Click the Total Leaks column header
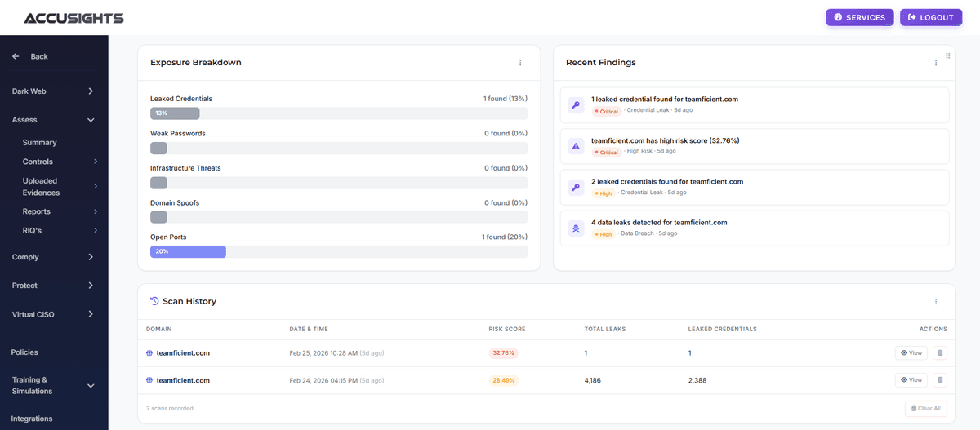The width and height of the screenshot is (980, 430). click(x=604, y=330)
